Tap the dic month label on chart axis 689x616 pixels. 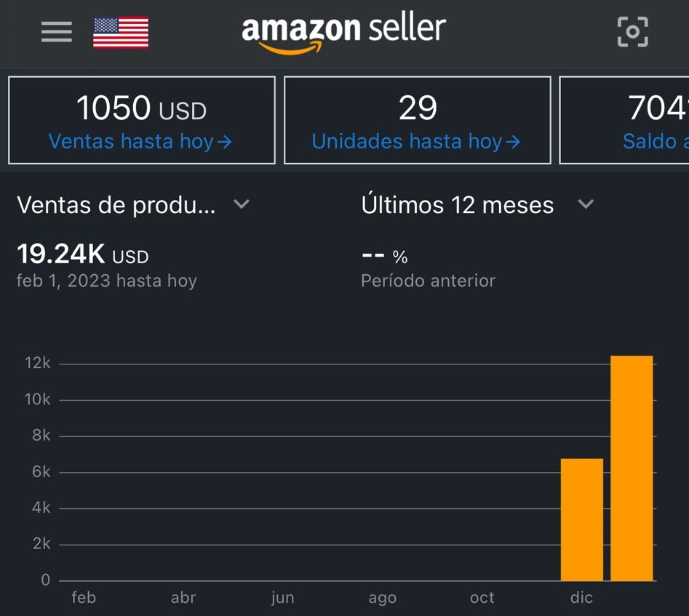coord(581,598)
